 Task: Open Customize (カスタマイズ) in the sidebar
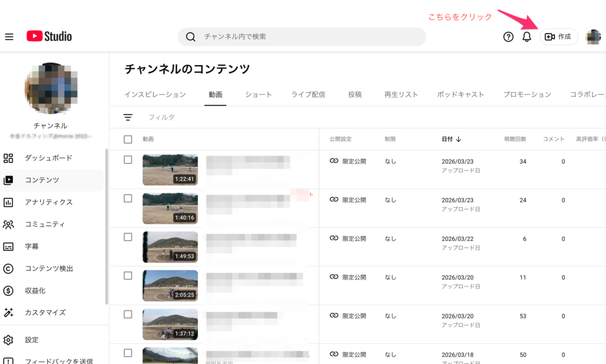45,313
